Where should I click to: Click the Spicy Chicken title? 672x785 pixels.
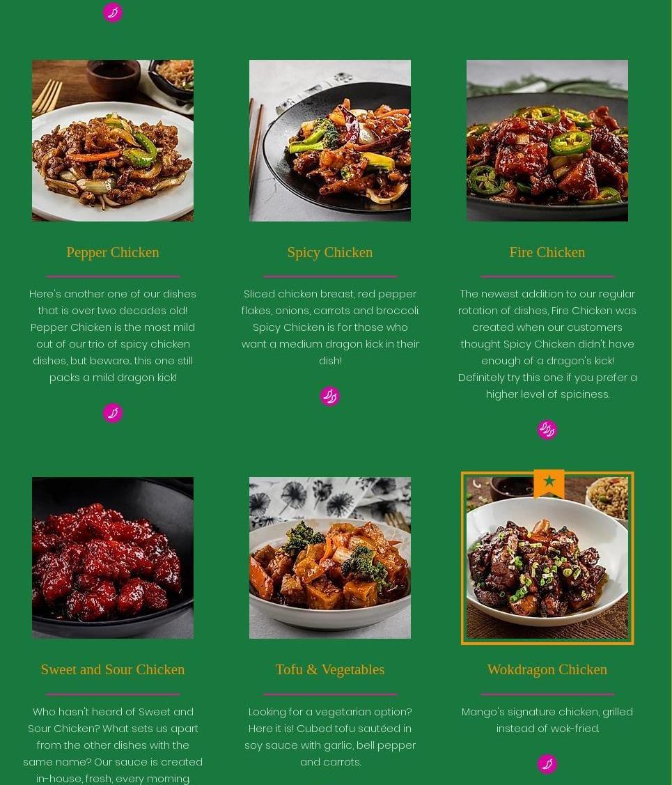[330, 252]
